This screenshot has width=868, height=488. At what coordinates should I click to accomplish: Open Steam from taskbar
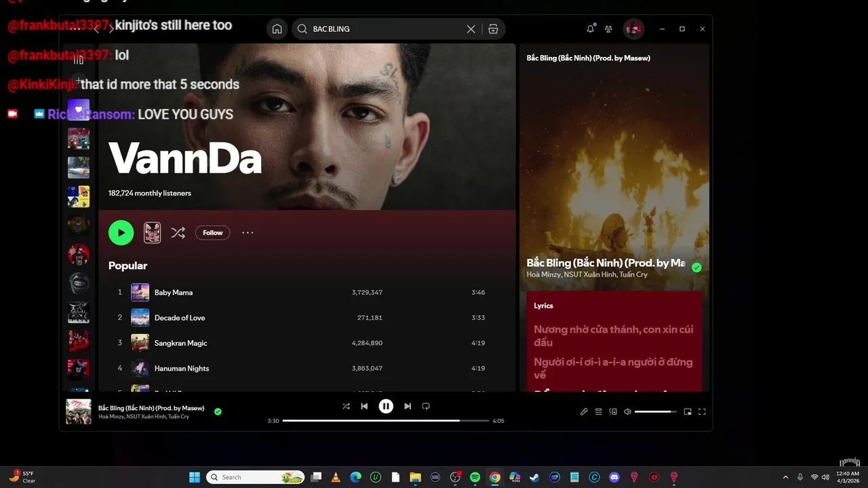click(x=534, y=477)
